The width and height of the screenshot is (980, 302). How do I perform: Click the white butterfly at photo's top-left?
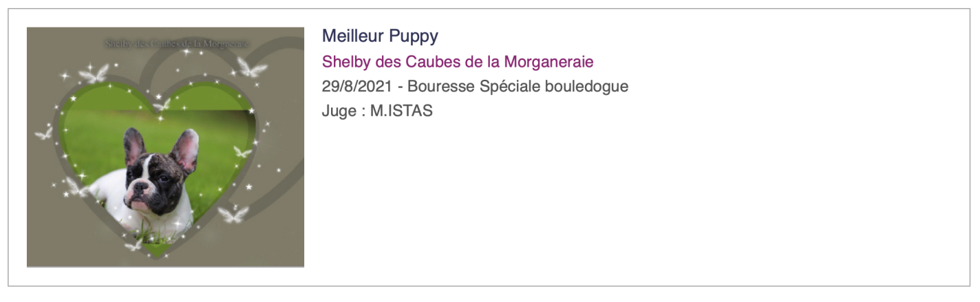point(94,73)
